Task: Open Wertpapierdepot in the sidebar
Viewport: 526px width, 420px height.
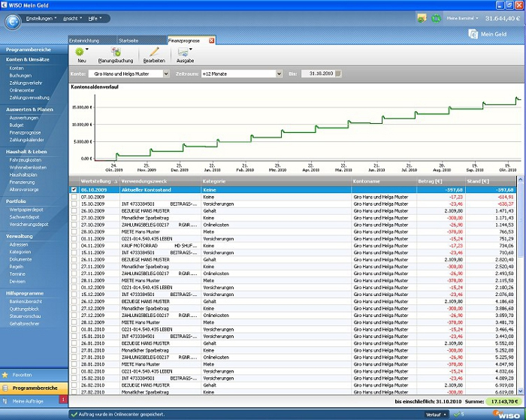Action: (x=26, y=210)
